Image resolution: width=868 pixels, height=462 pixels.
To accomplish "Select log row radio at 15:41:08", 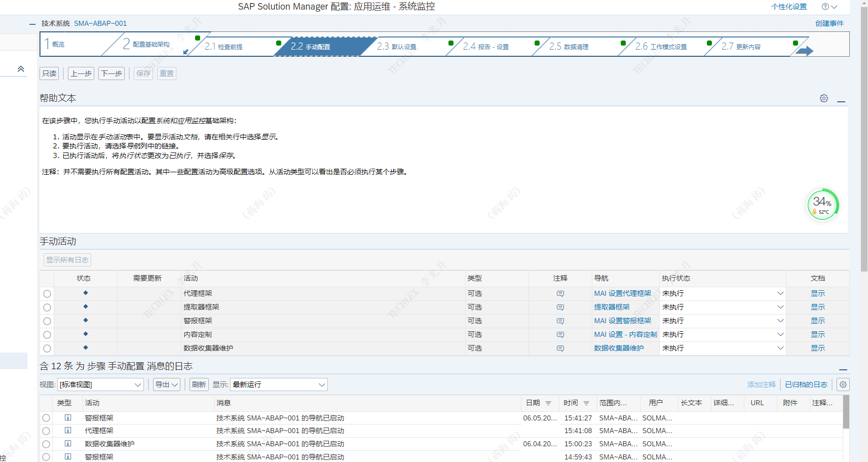I will [x=46, y=431].
